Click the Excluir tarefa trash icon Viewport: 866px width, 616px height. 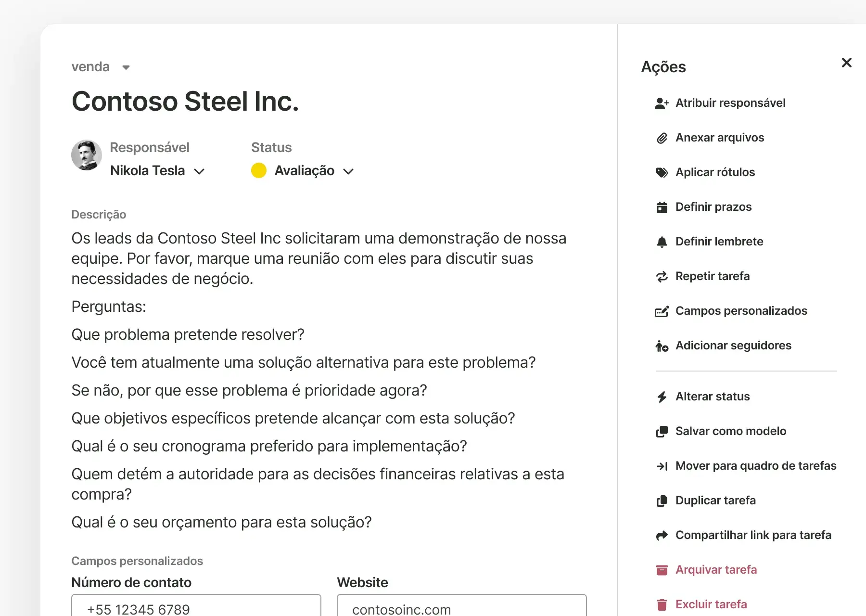[662, 605]
